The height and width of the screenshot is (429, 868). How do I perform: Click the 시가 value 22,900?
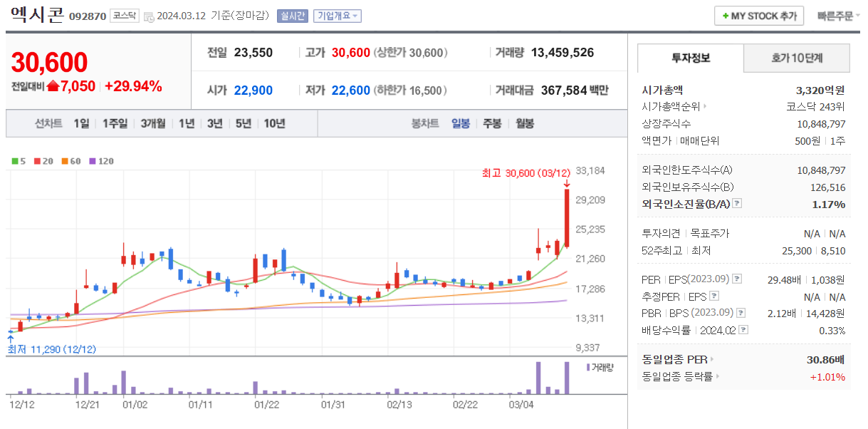click(253, 91)
